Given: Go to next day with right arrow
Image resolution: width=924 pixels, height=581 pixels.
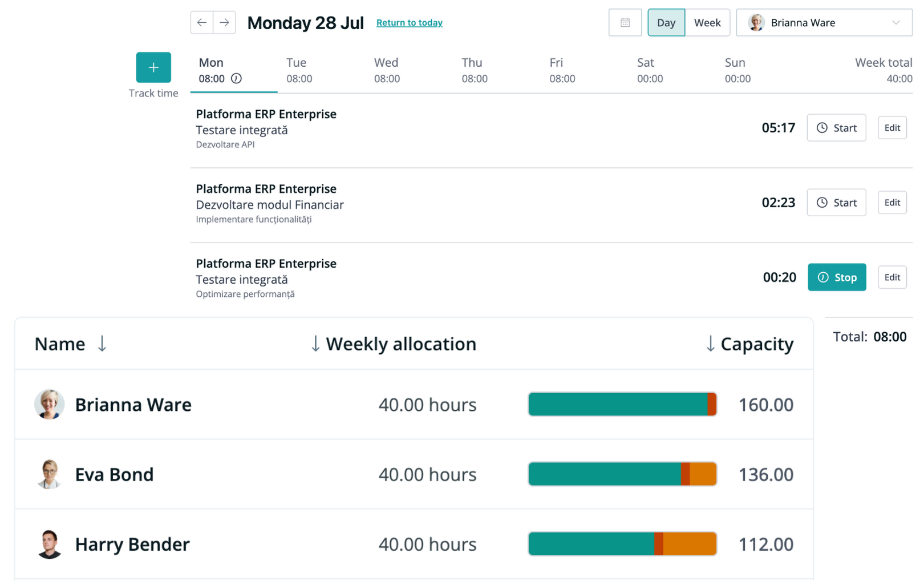Looking at the screenshot, I should [x=225, y=23].
